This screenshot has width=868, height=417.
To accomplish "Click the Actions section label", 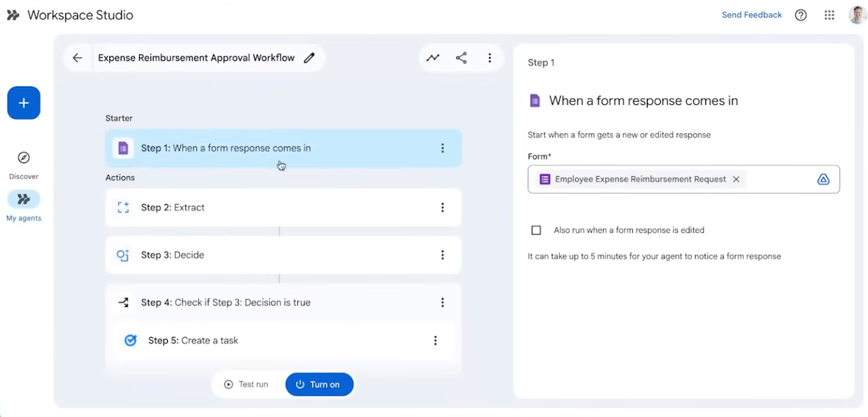I will pos(120,177).
